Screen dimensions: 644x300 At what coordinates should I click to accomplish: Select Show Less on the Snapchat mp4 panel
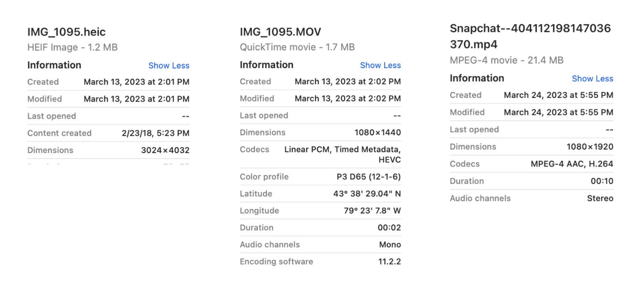click(x=592, y=79)
